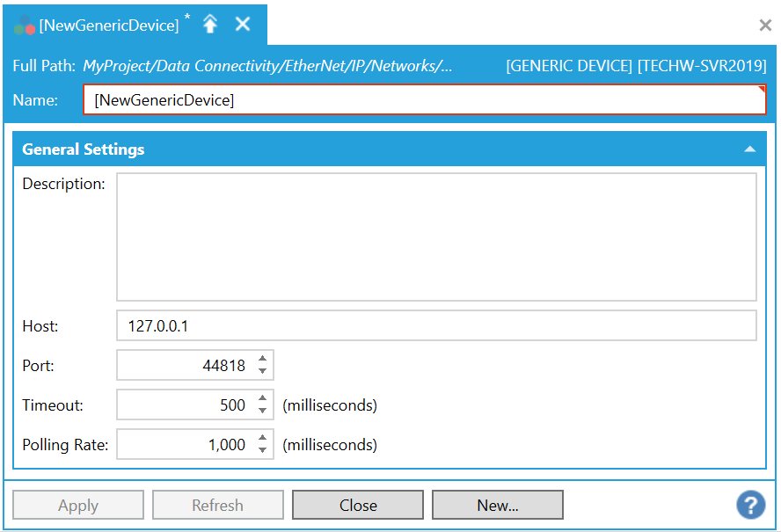Click the Refresh button
The width and height of the screenshot is (781, 532).
coord(217,505)
